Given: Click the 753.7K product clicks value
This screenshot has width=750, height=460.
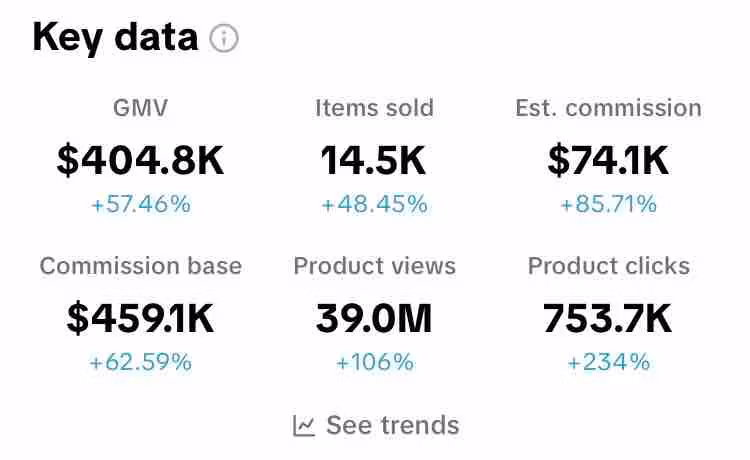Looking at the screenshot, I should pyautogui.click(x=608, y=318).
